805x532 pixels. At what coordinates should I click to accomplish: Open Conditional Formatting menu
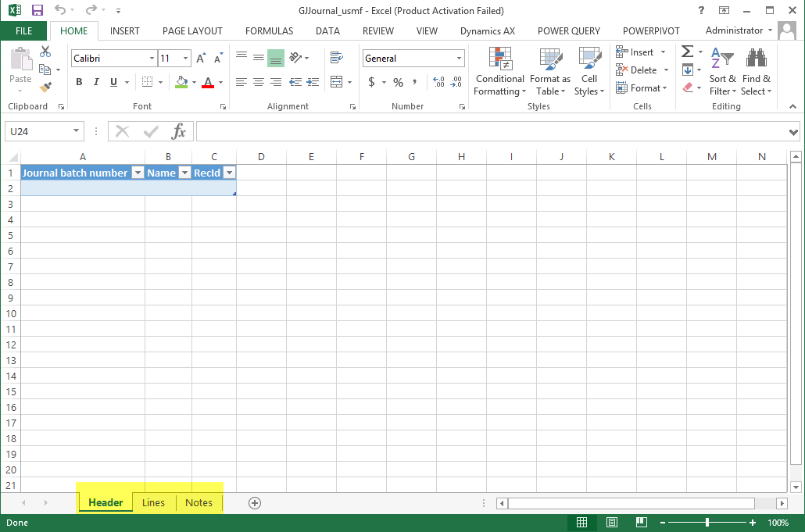tap(499, 72)
